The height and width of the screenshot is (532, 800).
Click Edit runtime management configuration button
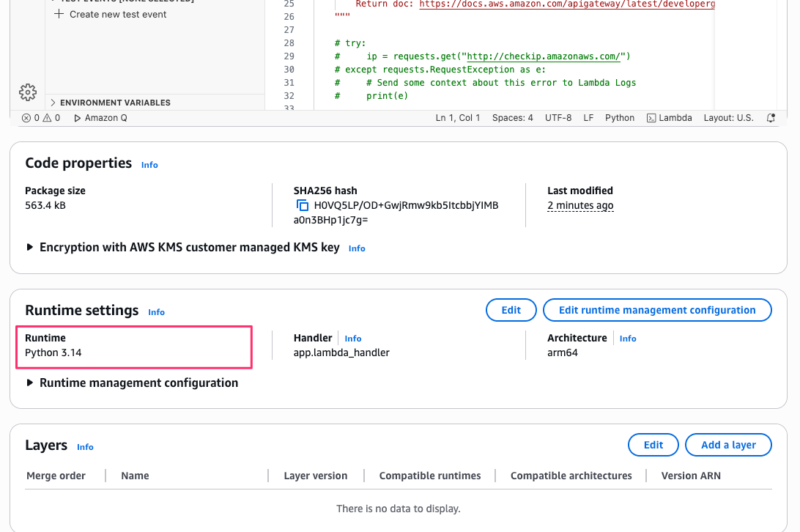[656, 310]
